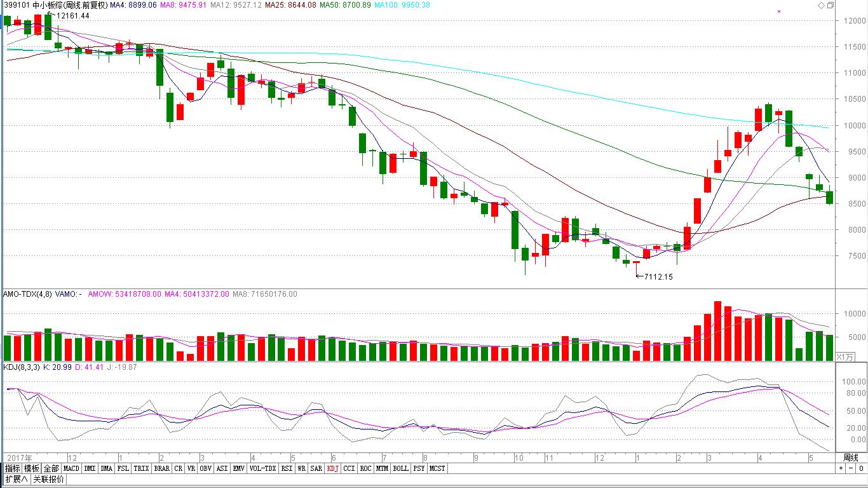The width and height of the screenshot is (868, 488).
Task: Switch indicator to TRIX
Action: pos(142,468)
